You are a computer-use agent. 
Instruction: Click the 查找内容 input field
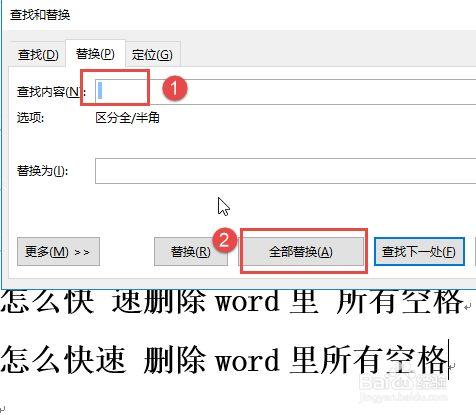tap(285, 92)
